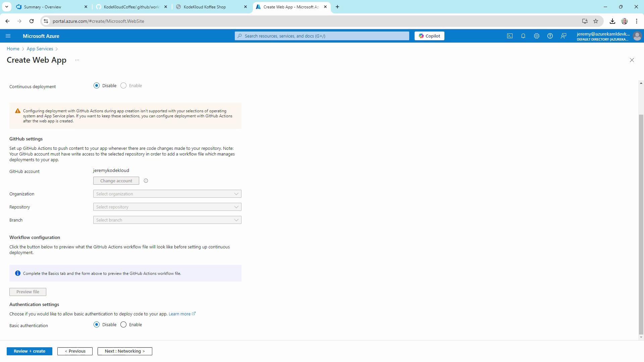
Task: Select Enable for Basic authentication
Action: tap(123, 324)
